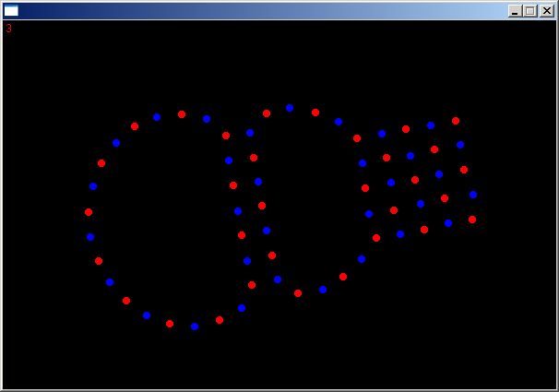Click red dot atop the large left ring
The image size is (559, 392).
click(x=182, y=114)
